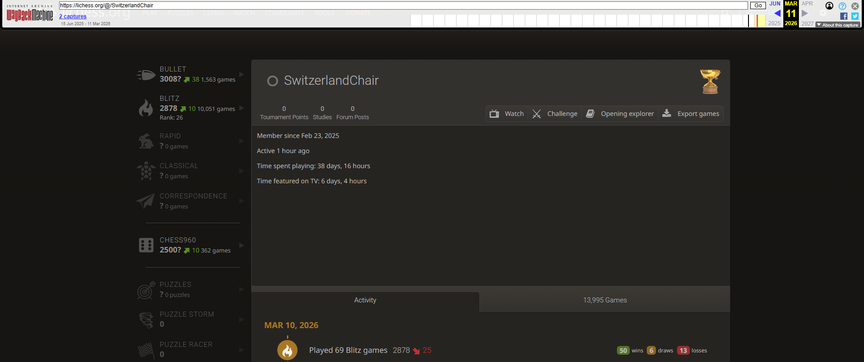This screenshot has width=864, height=362.
Task: Open Wayback help question icon
Action: 842,6
